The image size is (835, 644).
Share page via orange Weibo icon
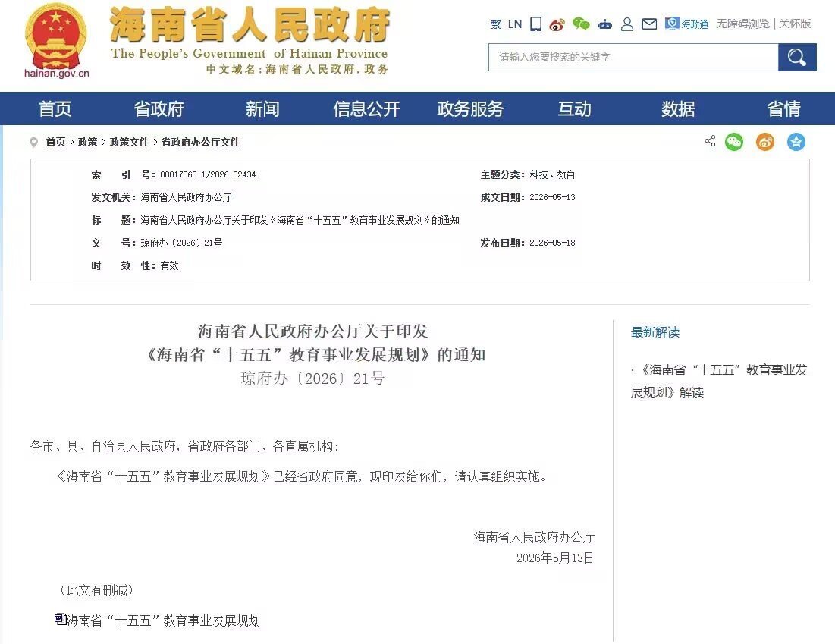[x=765, y=142]
